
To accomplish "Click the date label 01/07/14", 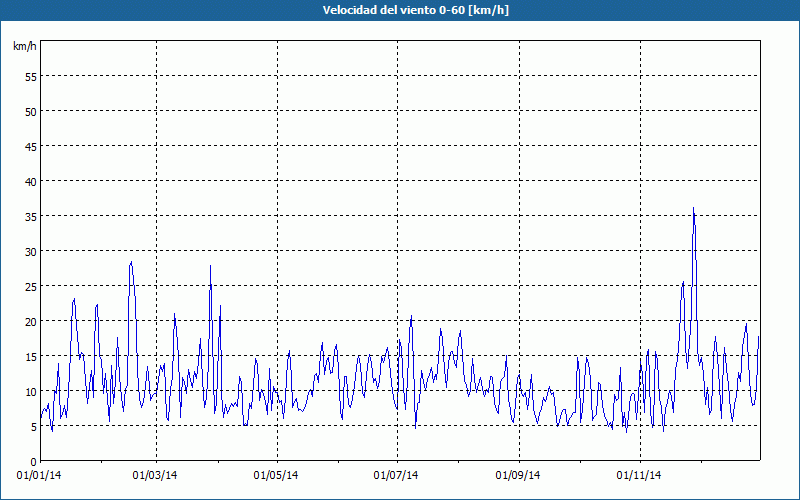I will (396, 475).
